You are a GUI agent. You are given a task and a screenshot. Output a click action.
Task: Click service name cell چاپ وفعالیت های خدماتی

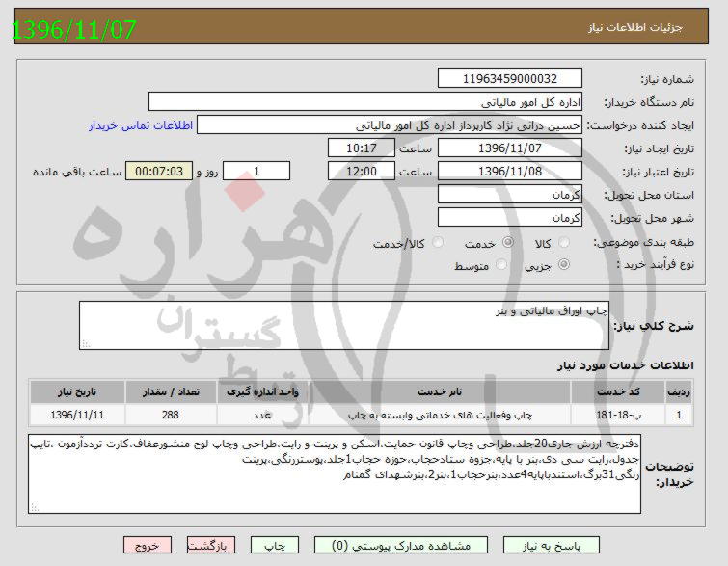tap(440, 415)
